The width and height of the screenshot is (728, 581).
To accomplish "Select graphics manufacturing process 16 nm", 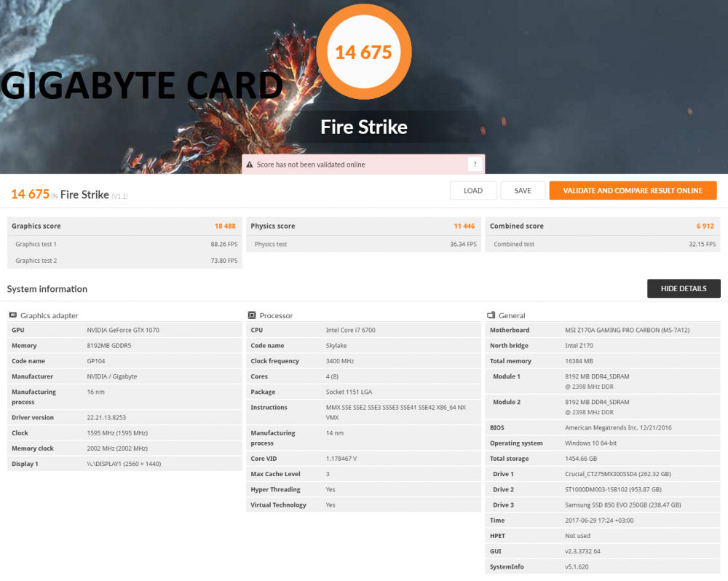I will coord(95,392).
